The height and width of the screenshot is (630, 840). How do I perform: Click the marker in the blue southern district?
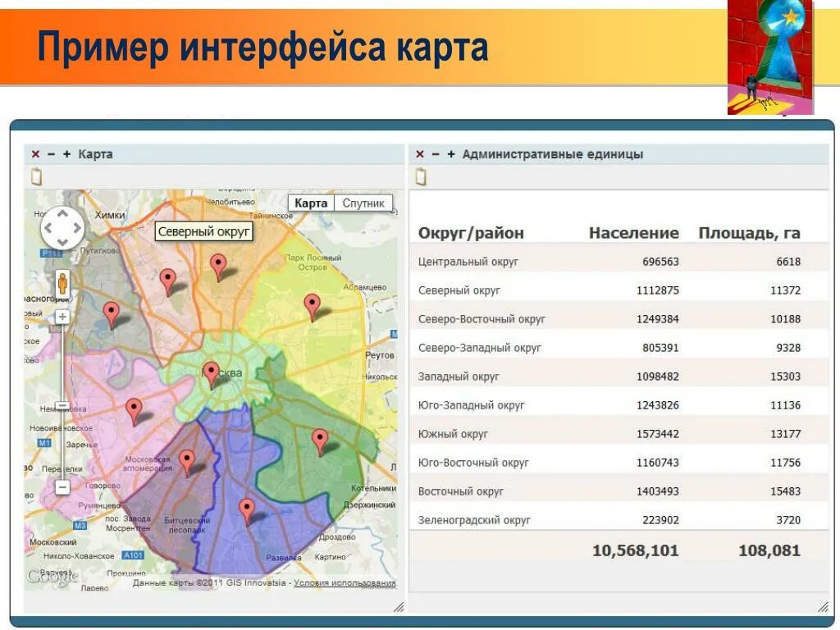(x=246, y=512)
